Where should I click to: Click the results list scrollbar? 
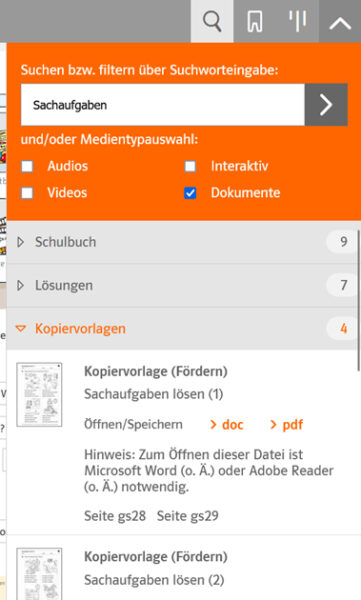(359, 300)
